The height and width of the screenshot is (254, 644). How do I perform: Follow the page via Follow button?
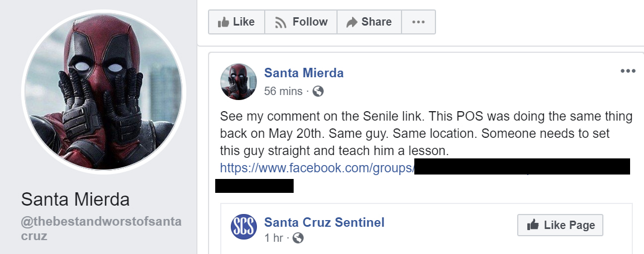coord(300,22)
